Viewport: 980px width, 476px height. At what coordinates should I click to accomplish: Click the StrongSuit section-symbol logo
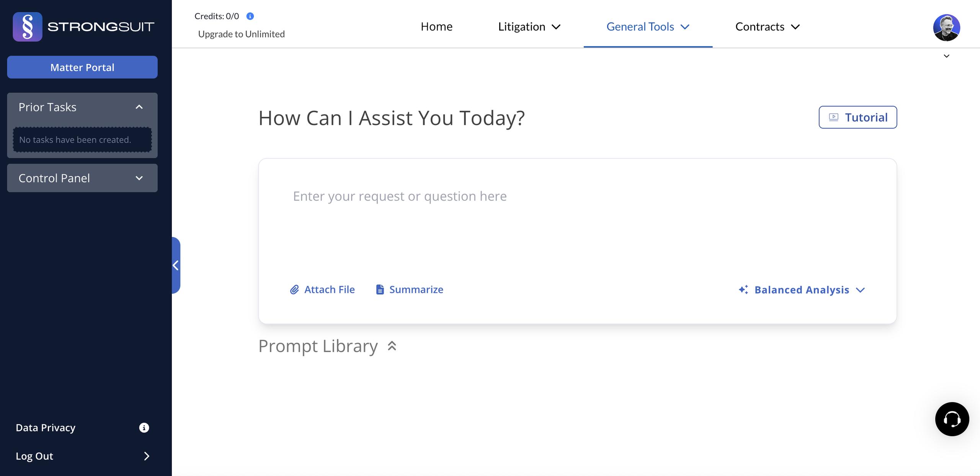point(28,27)
